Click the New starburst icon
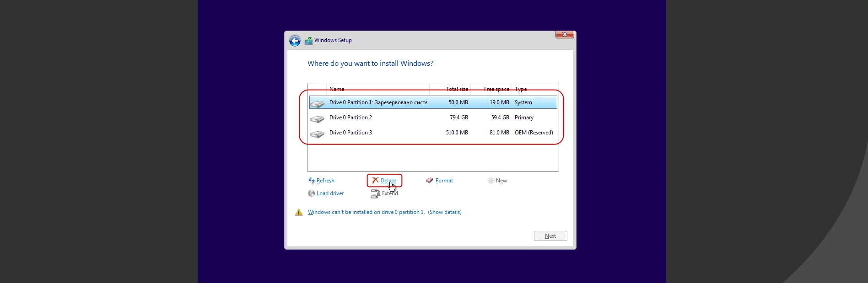Viewport: 868px width, 283px height. [x=491, y=181]
